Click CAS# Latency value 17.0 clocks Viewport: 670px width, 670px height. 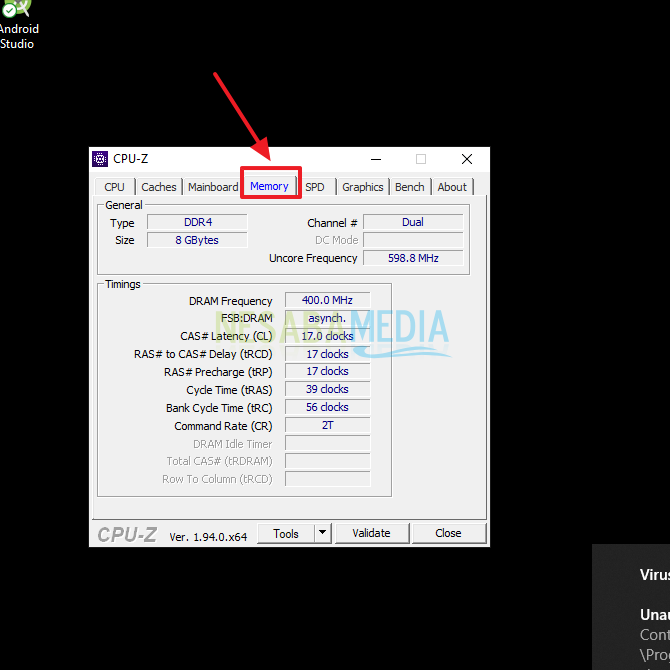point(328,336)
